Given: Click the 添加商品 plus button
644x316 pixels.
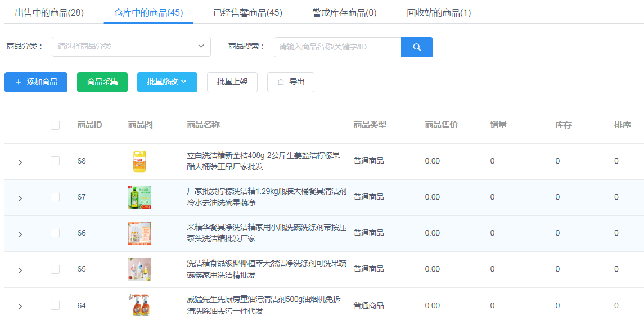Looking at the screenshot, I should [x=36, y=82].
